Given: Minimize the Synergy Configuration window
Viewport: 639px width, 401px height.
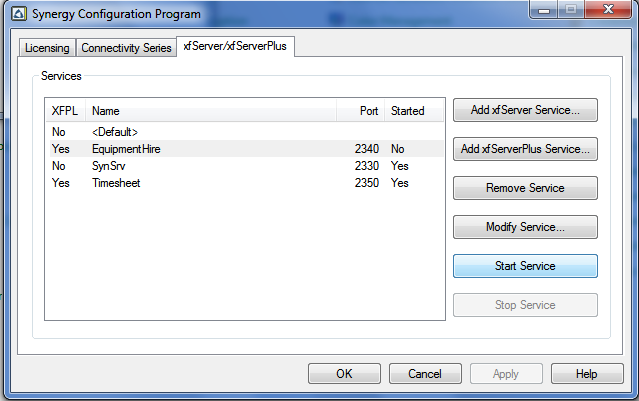Looking at the screenshot, I should [x=544, y=10].
